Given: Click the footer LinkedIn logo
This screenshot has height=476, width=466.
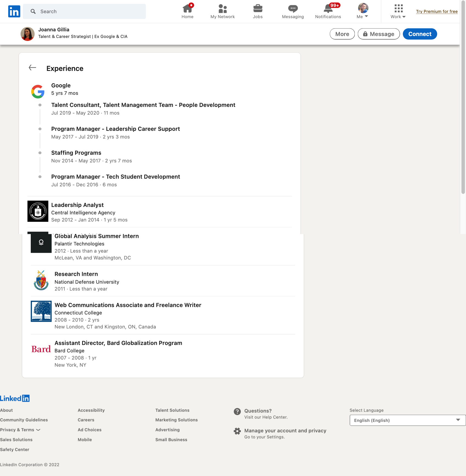Looking at the screenshot, I should click(x=15, y=398).
